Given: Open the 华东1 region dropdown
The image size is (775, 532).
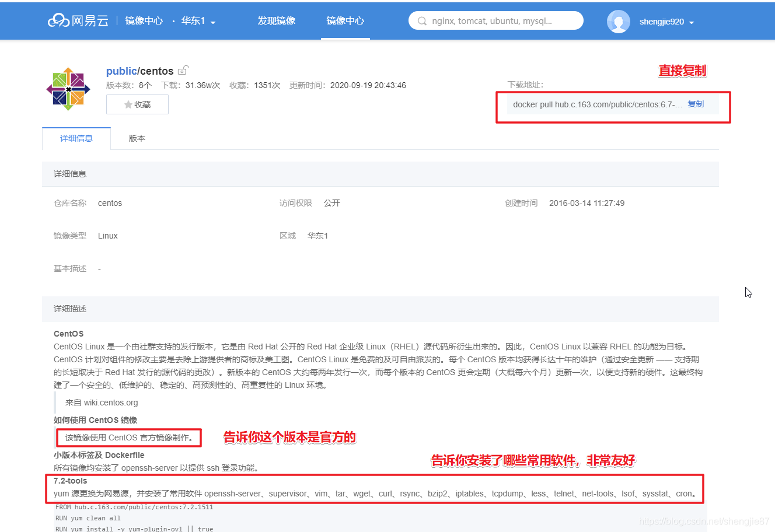Looking at the screenshot, I should 198,21.
